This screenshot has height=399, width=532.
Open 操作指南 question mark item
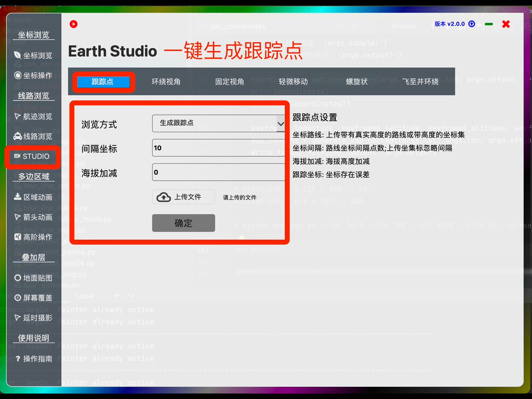point(17,359)
